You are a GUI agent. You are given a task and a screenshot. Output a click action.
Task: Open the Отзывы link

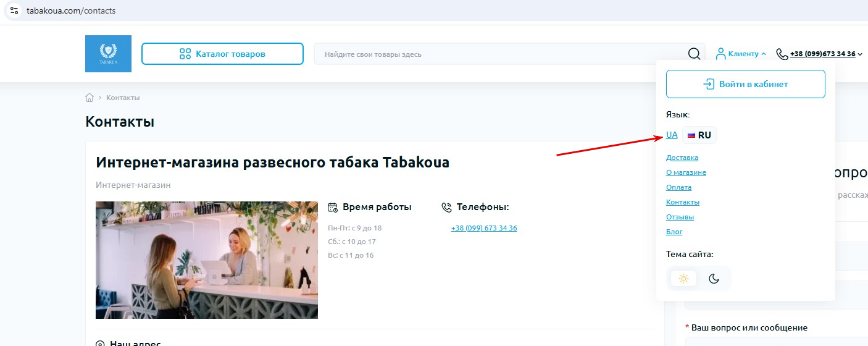(680, 217)
